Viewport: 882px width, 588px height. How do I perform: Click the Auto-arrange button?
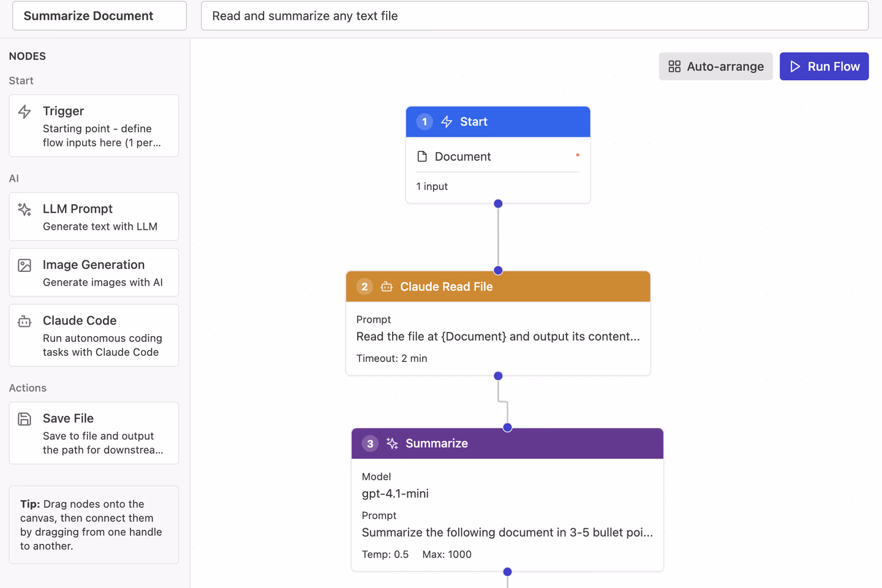pyautogui.click(x=715, y=66)
